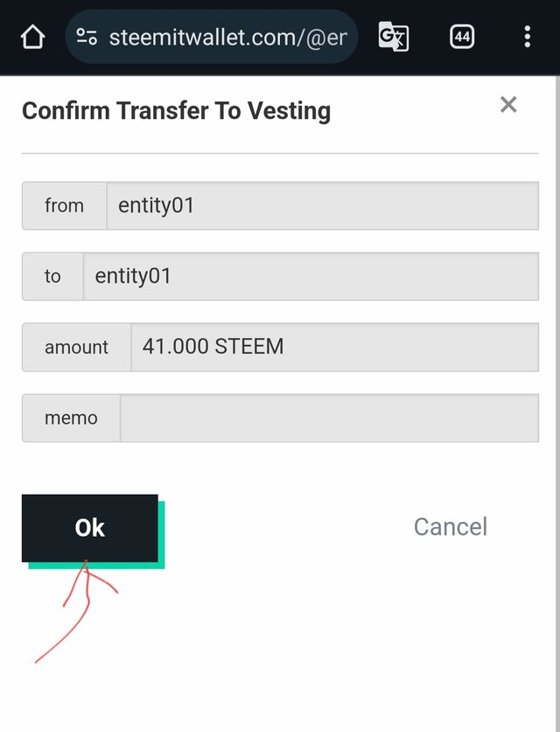Viewport: 560px width, 732px height.
Task: Open site information icon in address bar
Action: point(87,37)
